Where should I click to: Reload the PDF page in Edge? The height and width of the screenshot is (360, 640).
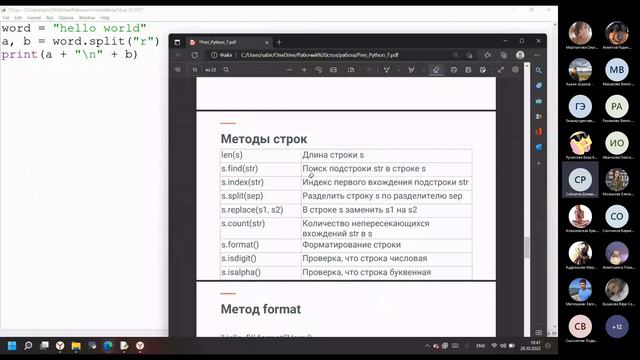coord(195,55)
